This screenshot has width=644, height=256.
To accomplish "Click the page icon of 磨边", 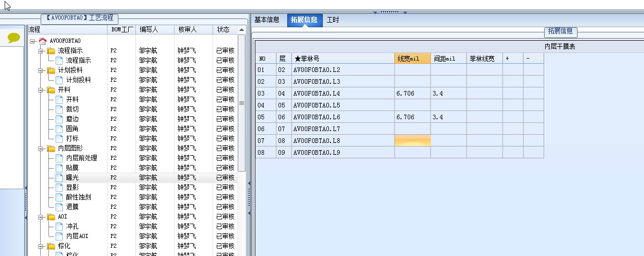I will click(59, 119).
